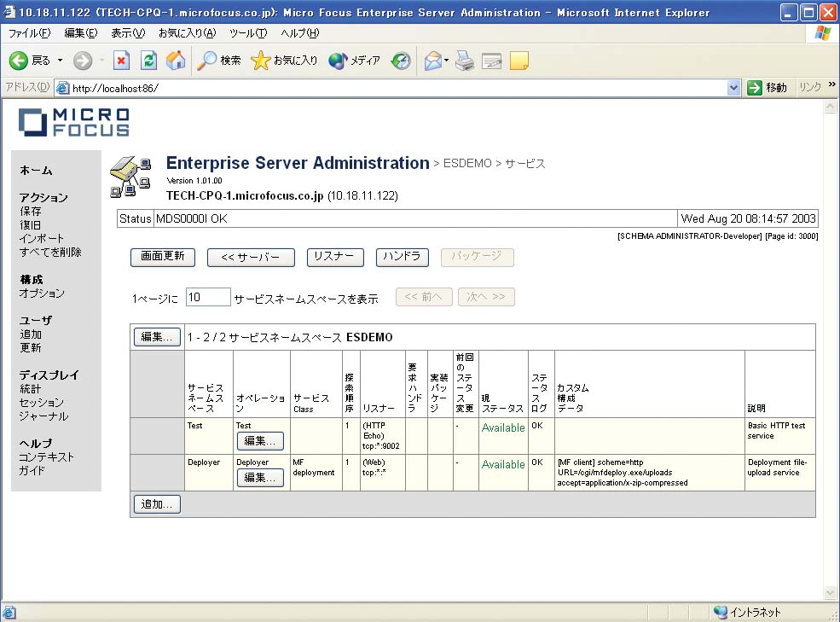
Task: Click the 追加... button below the table
Action: 157,504
